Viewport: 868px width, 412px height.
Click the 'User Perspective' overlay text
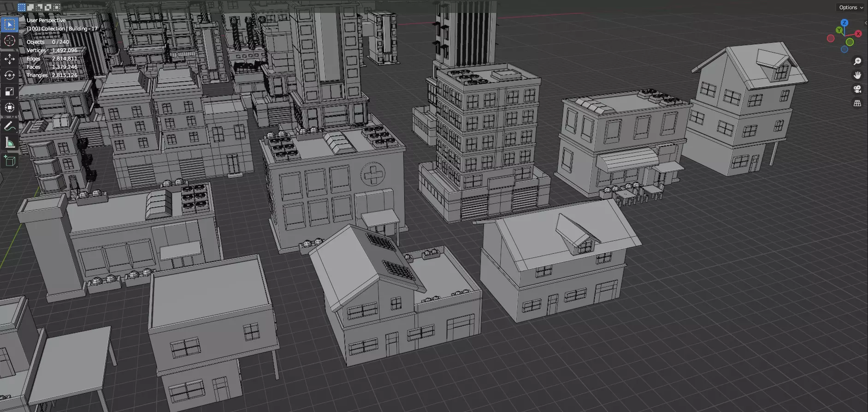tap(46, 20)
